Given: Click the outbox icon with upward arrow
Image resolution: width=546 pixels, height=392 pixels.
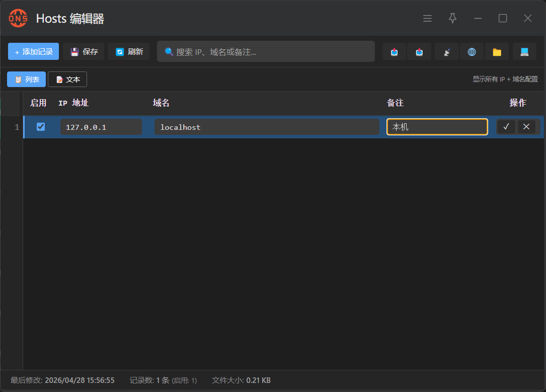Looking at the screenshot, I should coord(395,52).
